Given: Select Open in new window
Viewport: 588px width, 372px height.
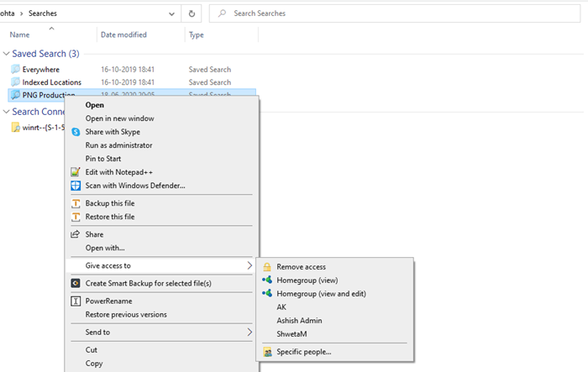Looking at the screenshot, I should tap(119, 118).
